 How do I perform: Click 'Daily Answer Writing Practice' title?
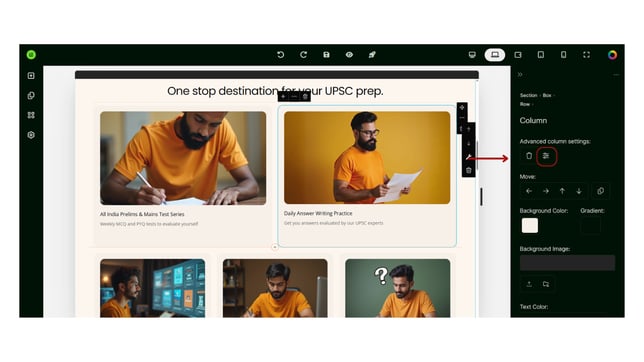pos(318,213)
